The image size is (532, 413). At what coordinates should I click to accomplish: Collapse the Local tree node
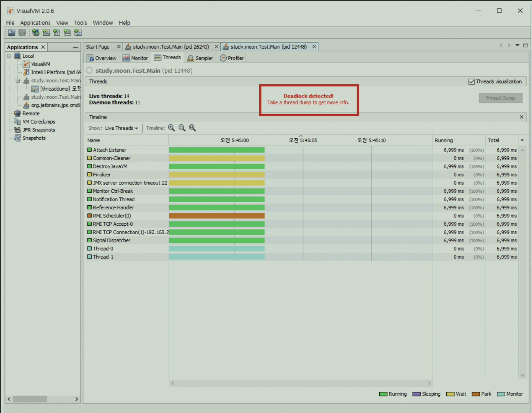pos(9,56)
